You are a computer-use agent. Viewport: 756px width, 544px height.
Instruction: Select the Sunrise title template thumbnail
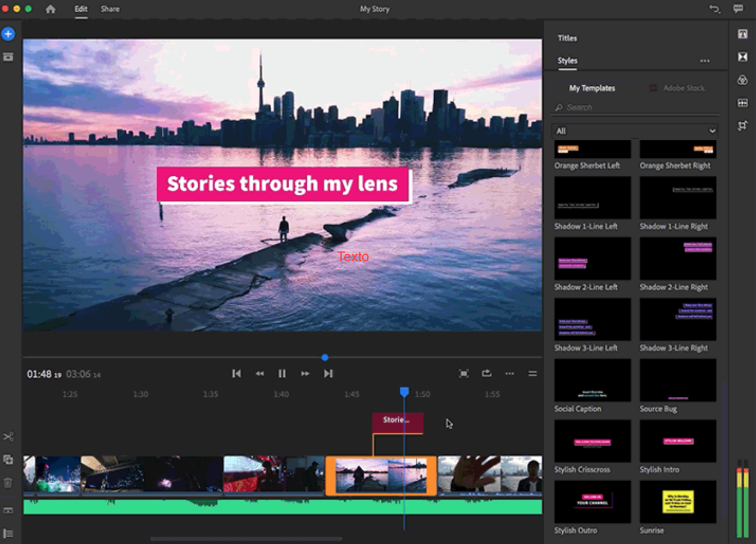(x=678, y=502)
